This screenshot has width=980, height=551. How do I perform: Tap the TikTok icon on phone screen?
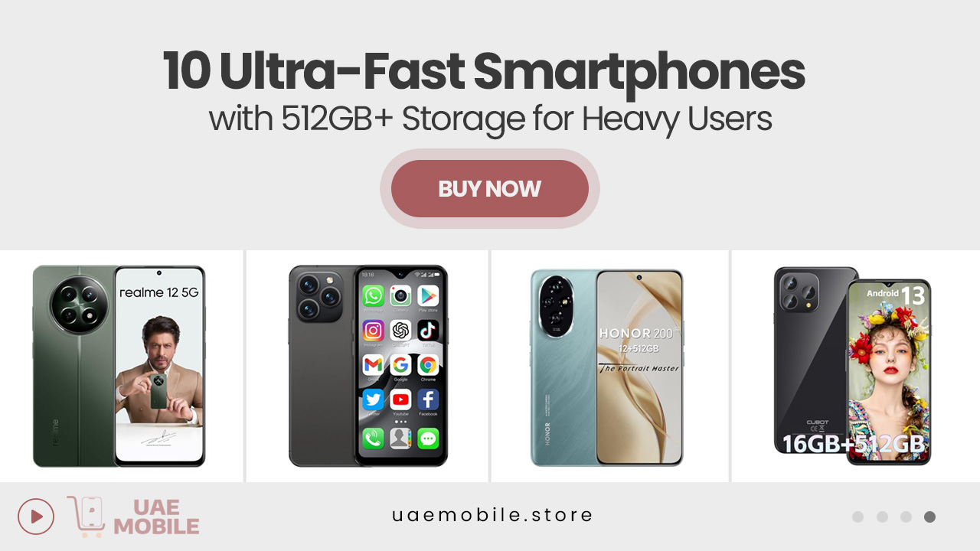pos(428,331)
